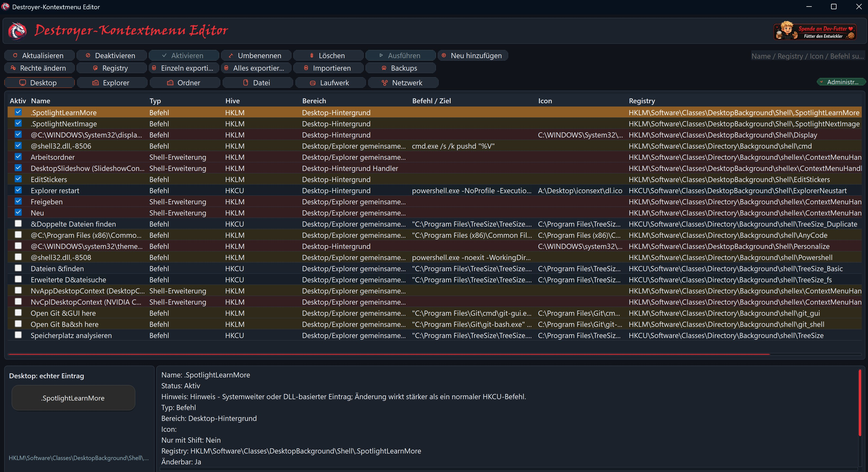Enable the Dateien &finden checkbox

18,268
